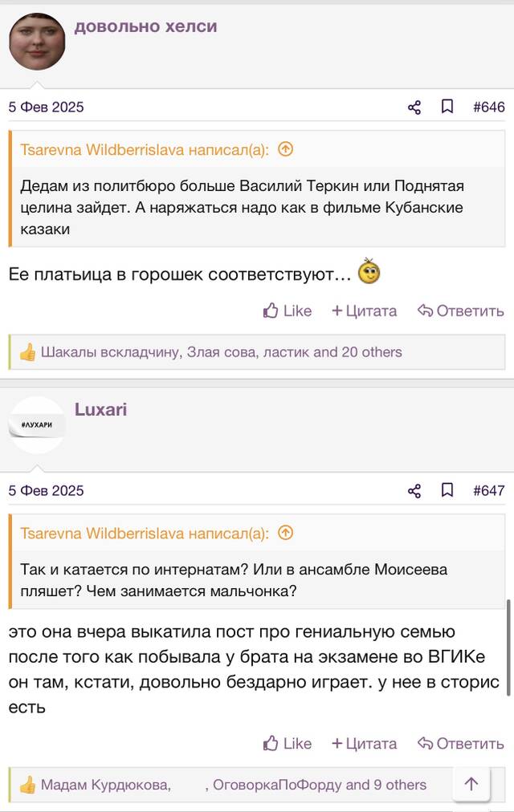Expand '20 others' likes list
Image resolution: width=514 pixels, height=812 pixels.
(372, 352)
